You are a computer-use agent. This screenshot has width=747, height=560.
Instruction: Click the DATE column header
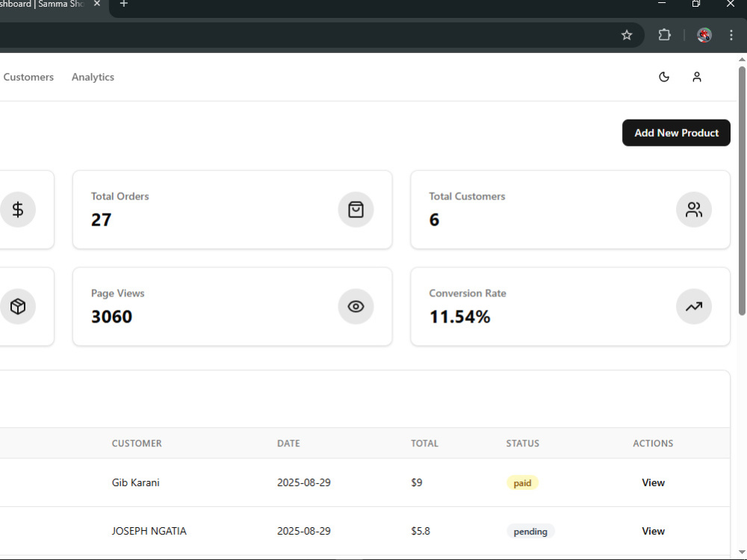tap(288, 444)
